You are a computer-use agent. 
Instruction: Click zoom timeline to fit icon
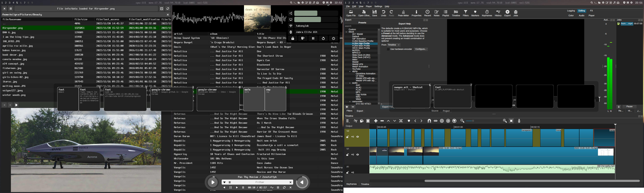click(x=511, y=121)
